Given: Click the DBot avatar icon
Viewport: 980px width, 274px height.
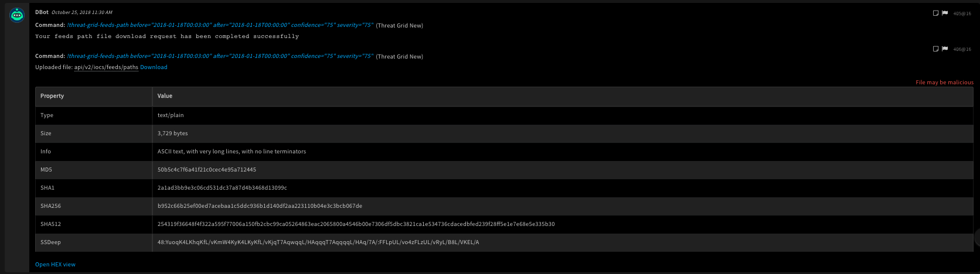Looking at the screenshot, I should click(x=17, y=15).
